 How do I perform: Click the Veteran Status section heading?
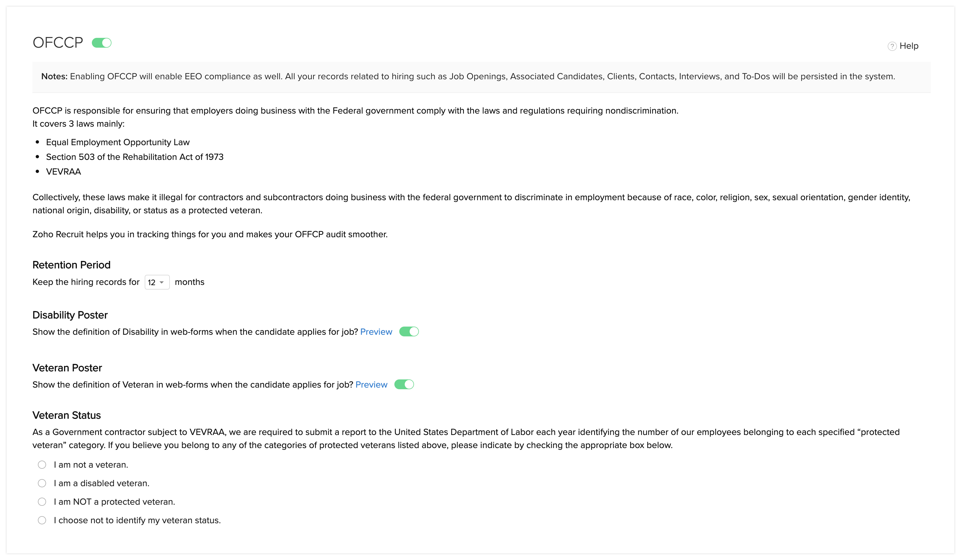66,415
